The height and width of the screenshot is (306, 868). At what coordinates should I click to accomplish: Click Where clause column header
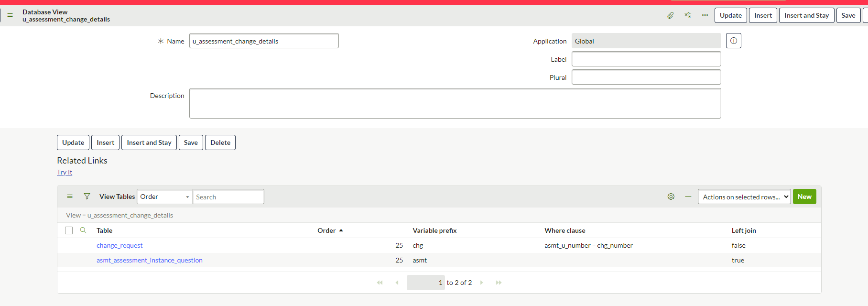pyautogui.click(x=565, y=230)
